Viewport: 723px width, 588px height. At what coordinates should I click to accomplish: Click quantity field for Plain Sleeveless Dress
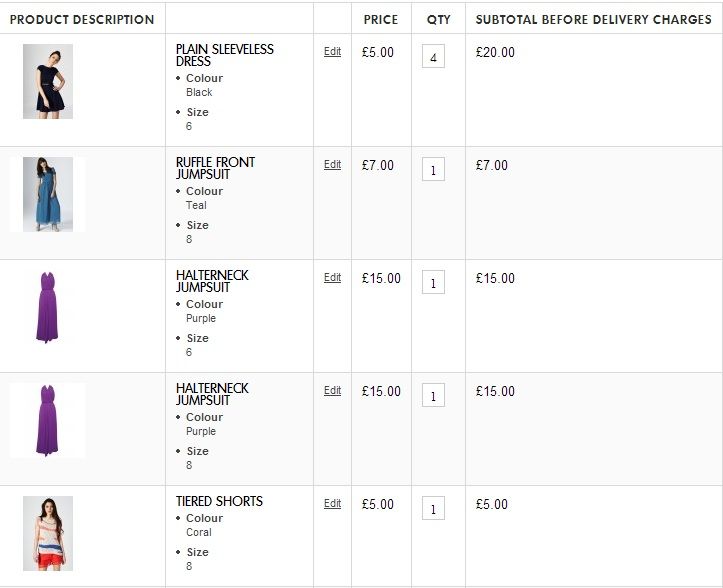point(433,58)
